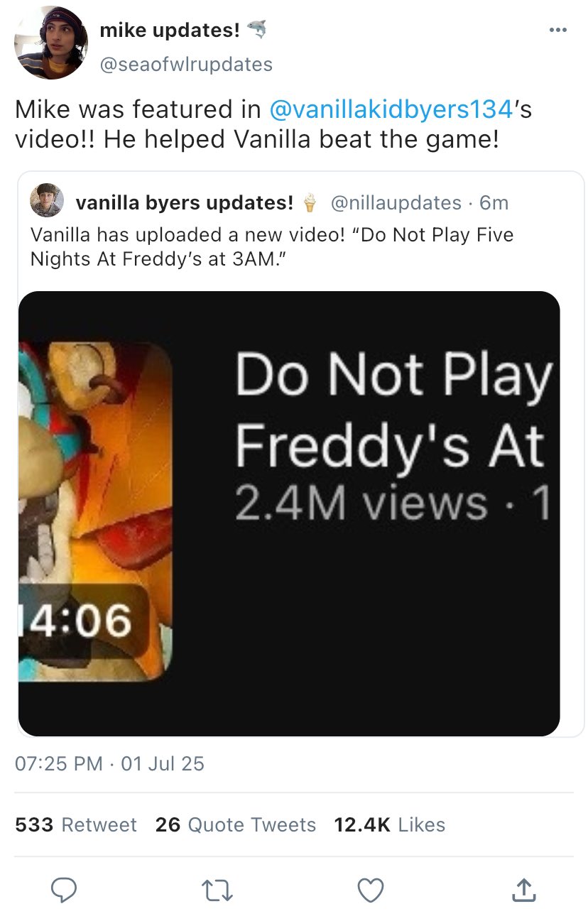The height and width of the screenshot is (921, 588).
Task: Click the reply speech bubble icon
Action: [65, 888]
